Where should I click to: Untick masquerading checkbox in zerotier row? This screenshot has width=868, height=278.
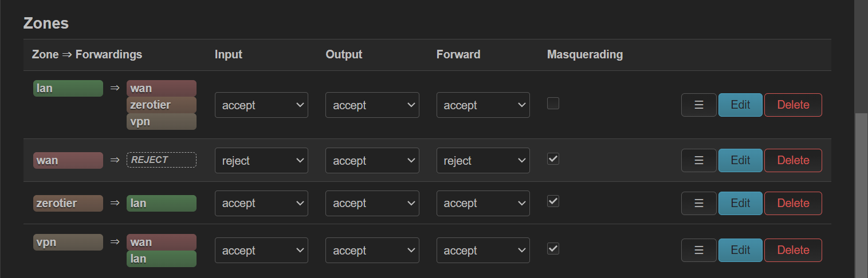point(553,201)
